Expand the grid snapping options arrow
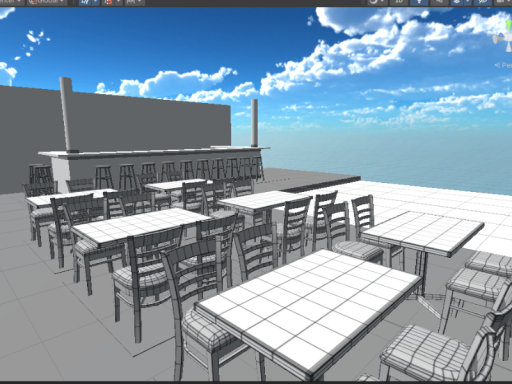Screen dimensions: 512x384 (x=118, y=2)
